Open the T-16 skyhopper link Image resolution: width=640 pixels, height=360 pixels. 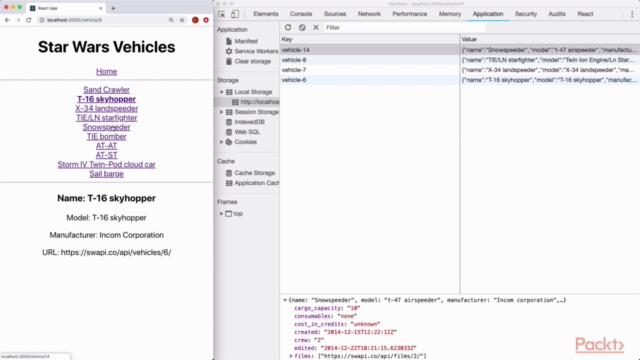(107, 99)
